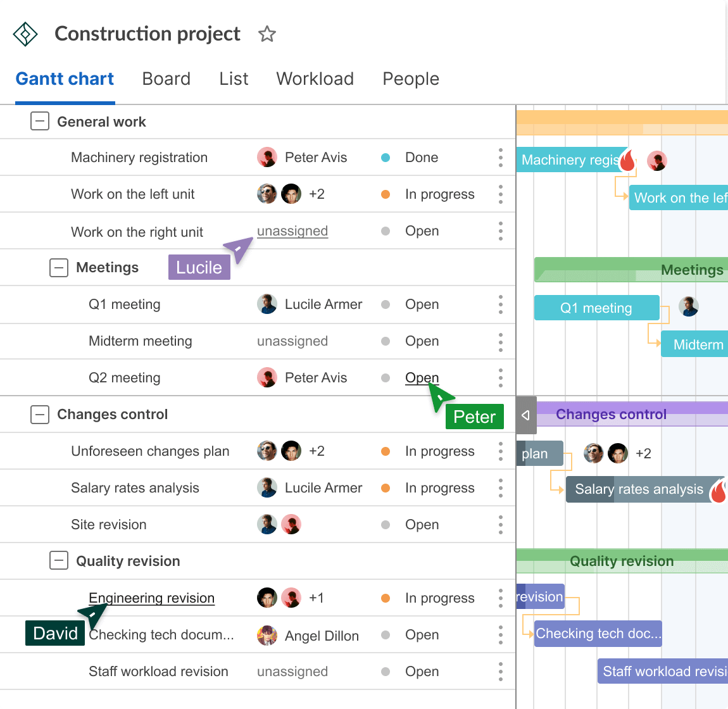The width and height of the screenshot is (728, 709).
Task: Click the Open status link on Q2 meeting
Action: (422, 377)
